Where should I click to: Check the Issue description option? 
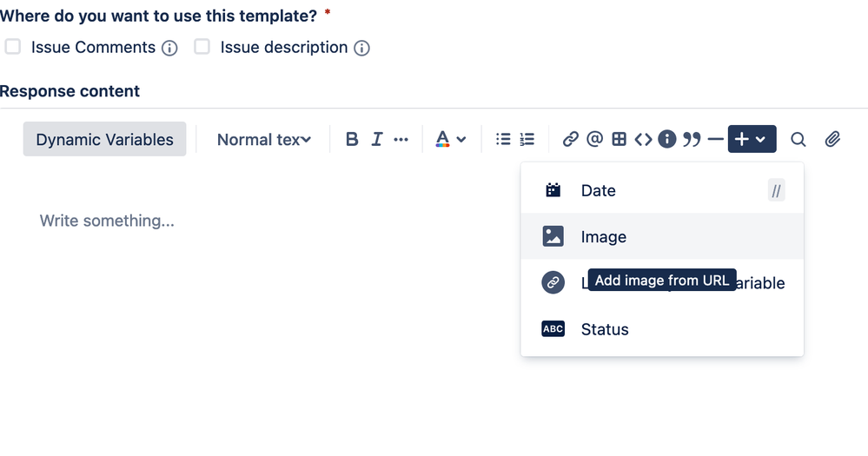click(202, 47)
